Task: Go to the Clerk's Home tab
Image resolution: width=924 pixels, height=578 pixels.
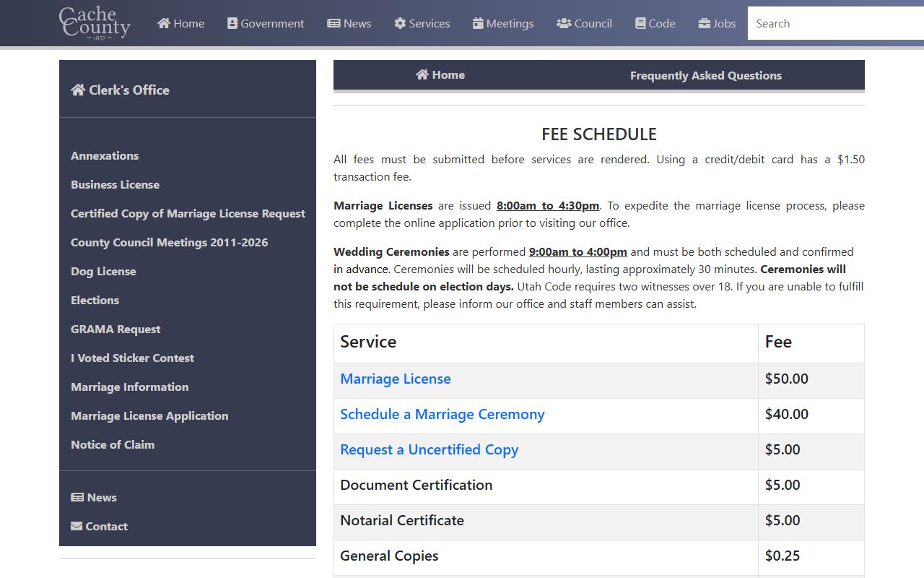Action: pos(440,75)
